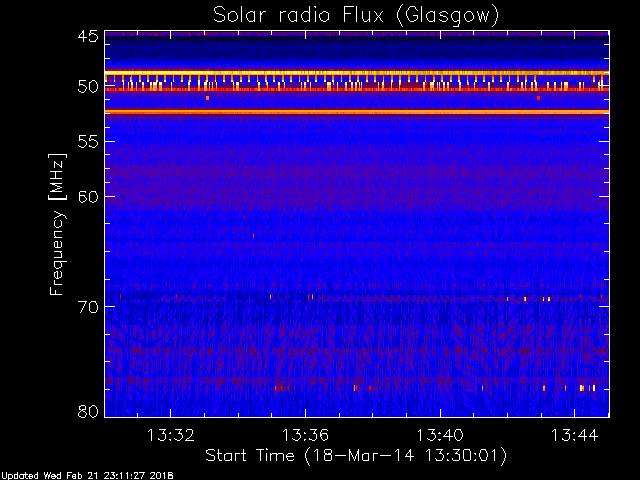Click the 13:32 time tick label

pos(171,435)
